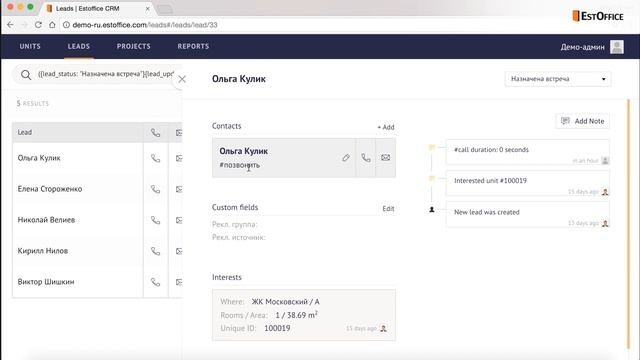The width and height of the screenshot is (640, 360).
Task: Select lead Николай Велиев
Action: (46, 220)
